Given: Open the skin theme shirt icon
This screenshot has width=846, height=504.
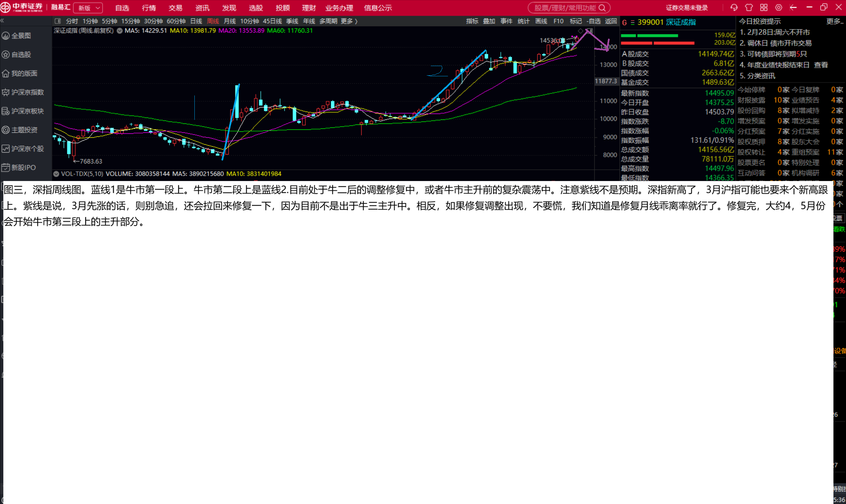Looking at the screenshot, I should coord(749,8).
